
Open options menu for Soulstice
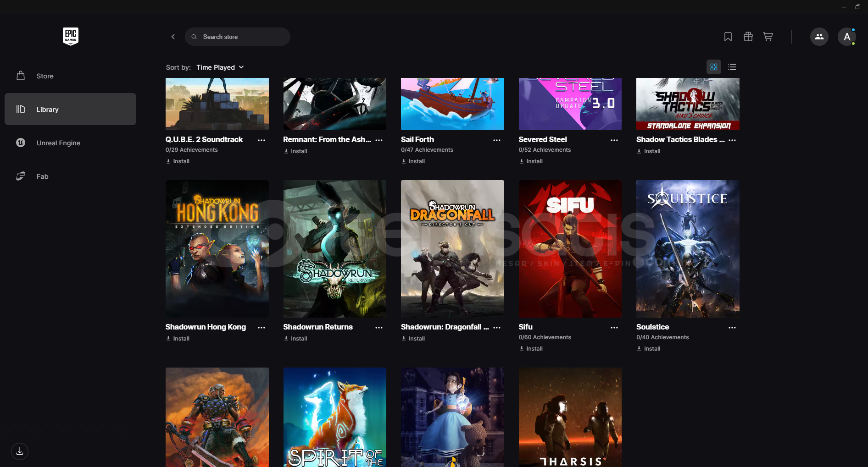tap(732, 328)
